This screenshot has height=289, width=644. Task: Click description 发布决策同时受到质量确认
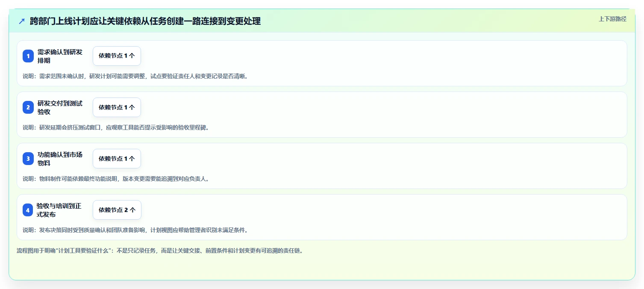coord(135,230)
